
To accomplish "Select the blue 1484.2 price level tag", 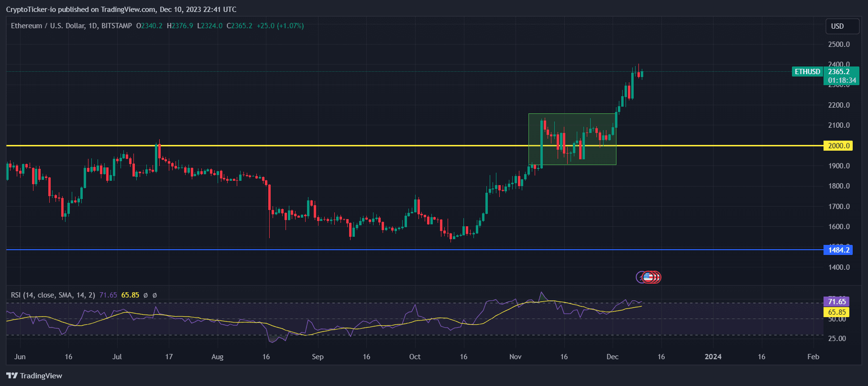I will coord(837,250).
